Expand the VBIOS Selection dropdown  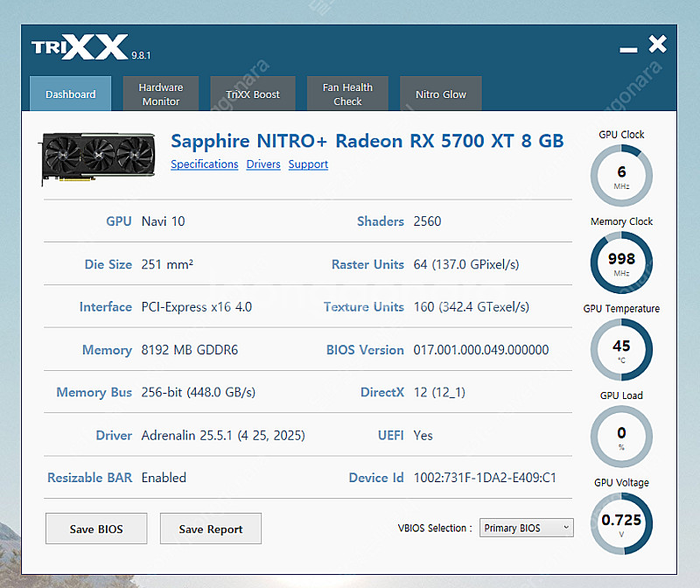(x=527, y=528)
